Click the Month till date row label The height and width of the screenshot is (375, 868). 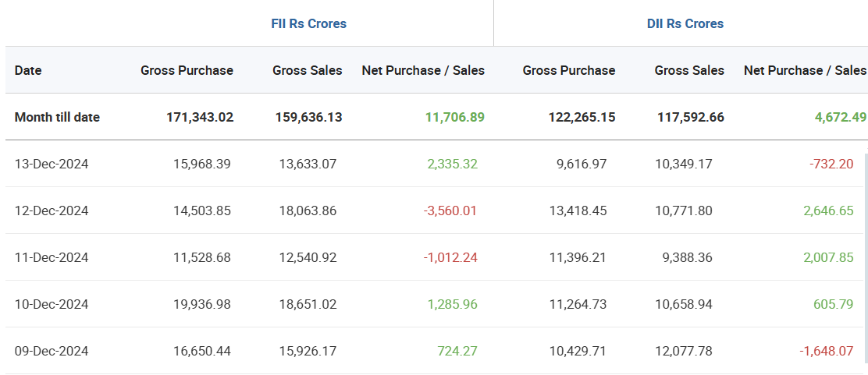[x=57, y=117]
